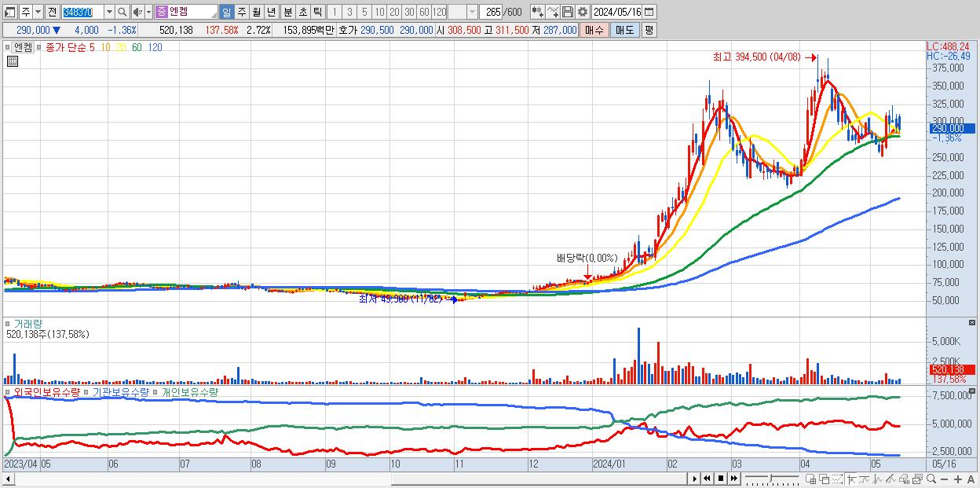980x488 pixels.
Task: Click the panel layout icon at toolbar's far left
Action: click(x=9, y=12)
